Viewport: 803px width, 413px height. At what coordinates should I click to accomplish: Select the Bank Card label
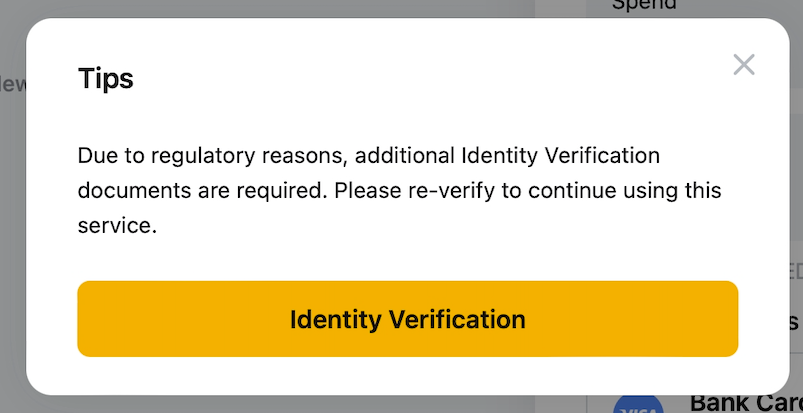point(745,403)
